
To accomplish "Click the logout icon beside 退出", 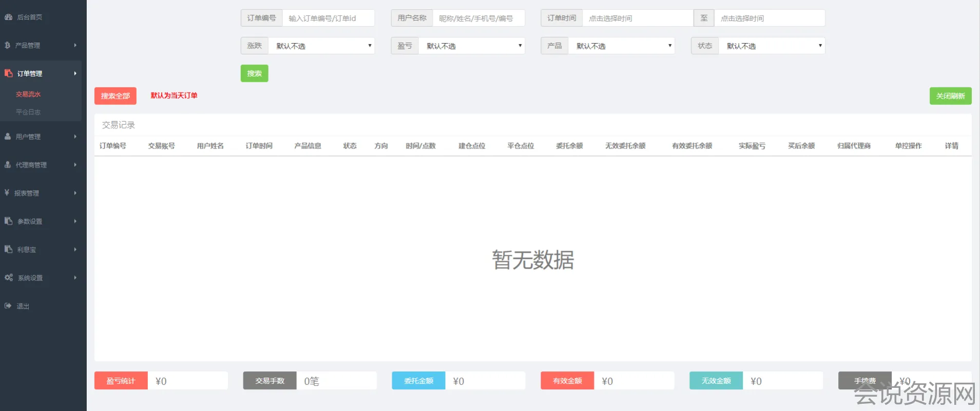I will coord(8,306).
